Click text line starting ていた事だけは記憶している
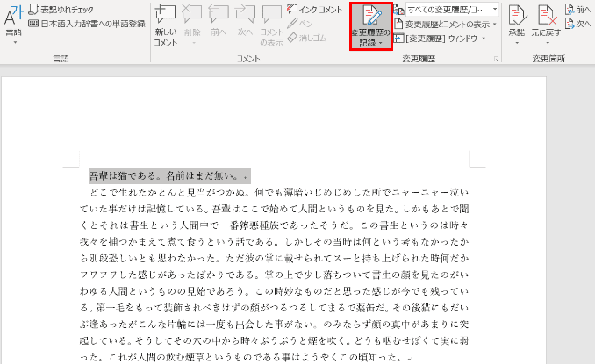Screen dimensions: 595x364 (x=275, y=209)
